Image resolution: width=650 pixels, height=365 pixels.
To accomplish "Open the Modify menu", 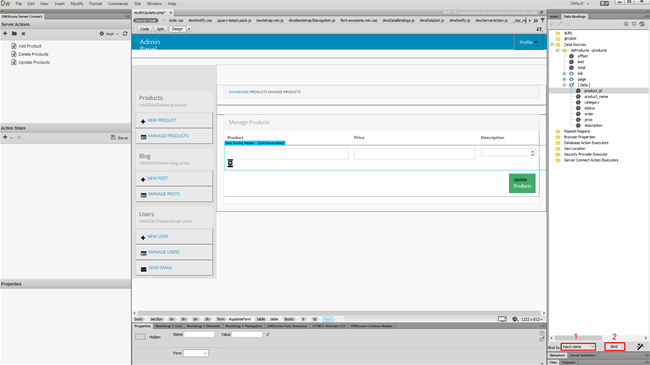I will coord(77,3).
